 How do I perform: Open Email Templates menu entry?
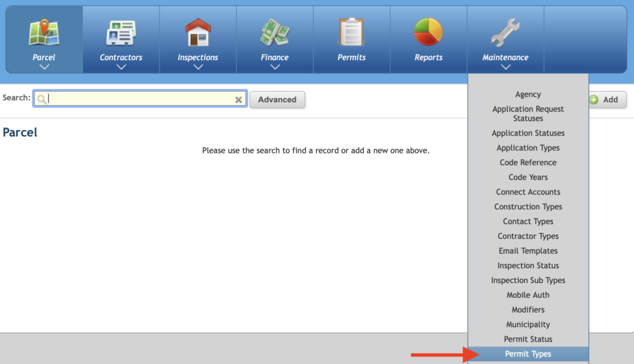click(x=528, y=251)
